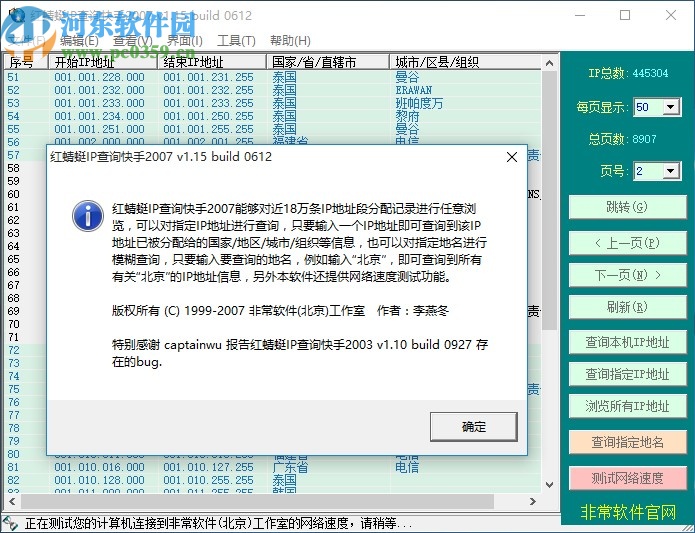
Task: Go to next page with 下一页(N)
Action: pos(627,275)
